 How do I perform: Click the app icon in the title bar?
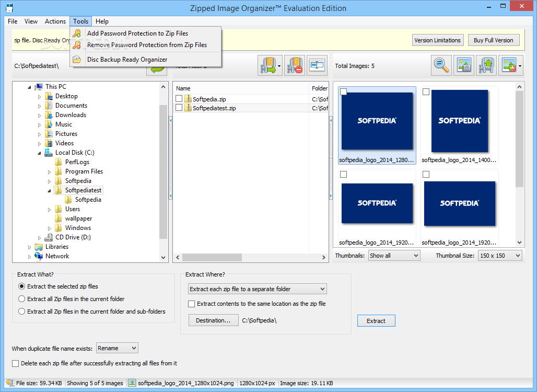pyautogui.click(x=9, y=7)
